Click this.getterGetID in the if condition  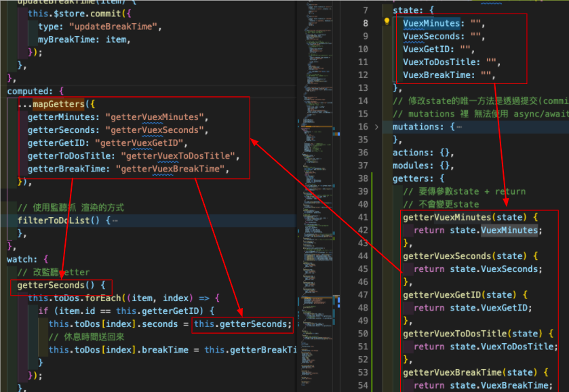(x=157, y=311)
